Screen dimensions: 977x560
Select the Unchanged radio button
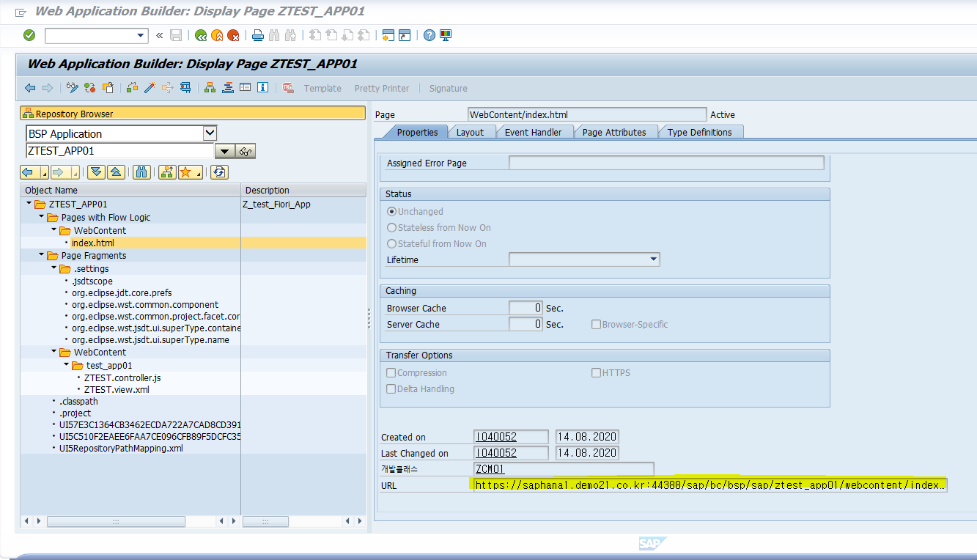tap(392, 212)
